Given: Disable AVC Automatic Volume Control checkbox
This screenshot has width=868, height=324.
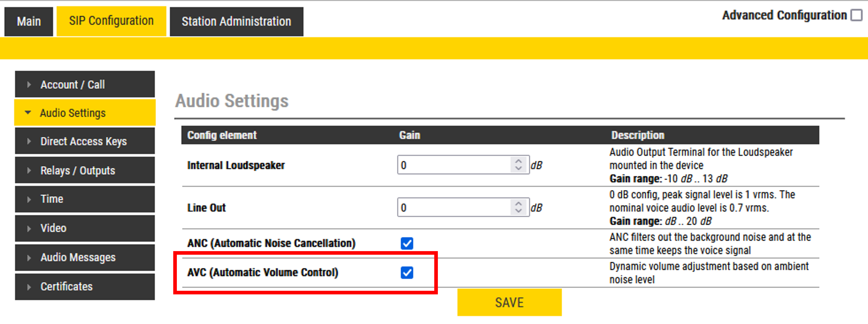Looking at the screenshot, I should click(x=407, y=272).
